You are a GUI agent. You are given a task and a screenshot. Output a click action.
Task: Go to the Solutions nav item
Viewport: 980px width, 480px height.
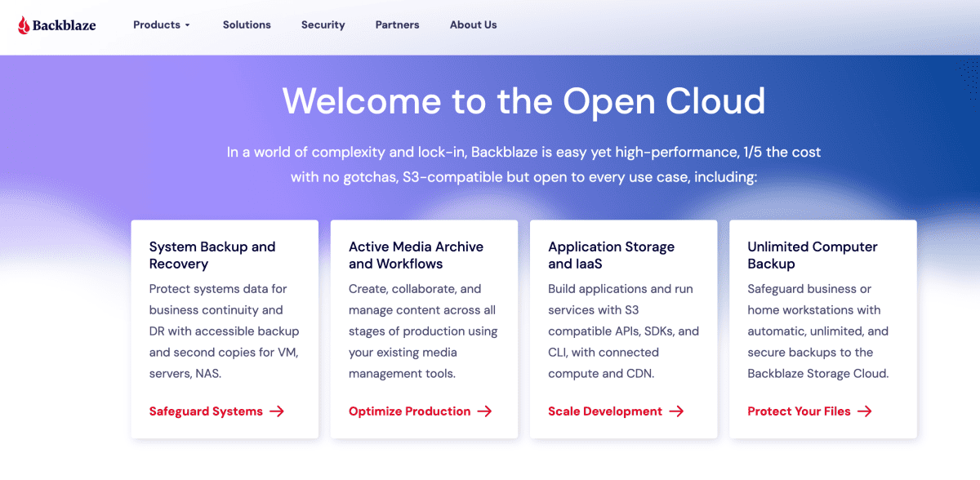247,24
